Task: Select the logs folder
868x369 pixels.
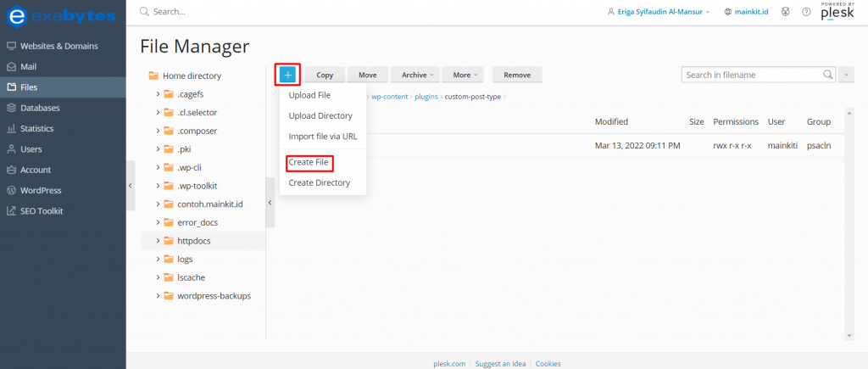Action: [x=185, y=259]
